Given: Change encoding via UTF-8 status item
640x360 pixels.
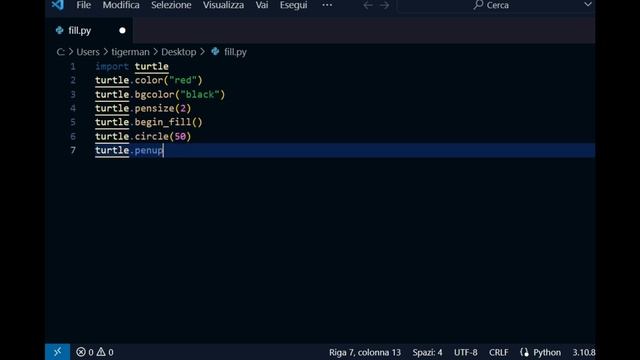Looking at the screenshot, I should point(465,352).
